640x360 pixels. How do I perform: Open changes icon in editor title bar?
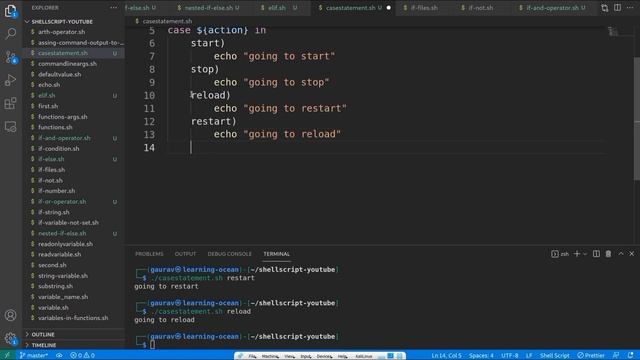pyautogui.click(x=604, y=8)
